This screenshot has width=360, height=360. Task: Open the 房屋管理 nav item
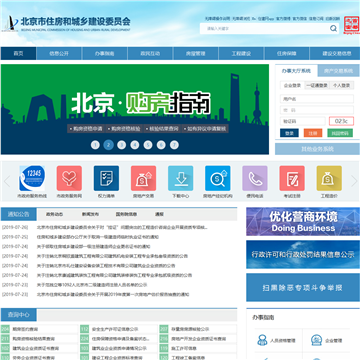[196, 53]
